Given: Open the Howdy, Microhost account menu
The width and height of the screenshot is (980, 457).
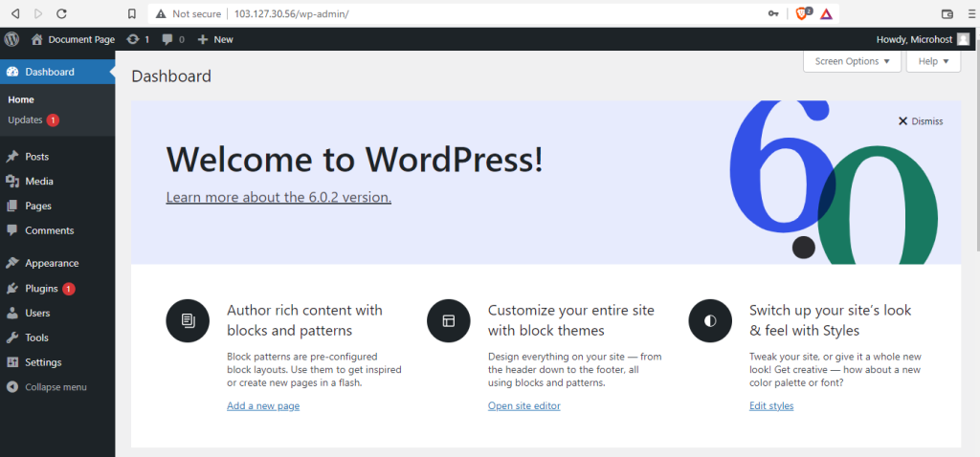Looking at the screenshot, I should (x=923, y=39).
